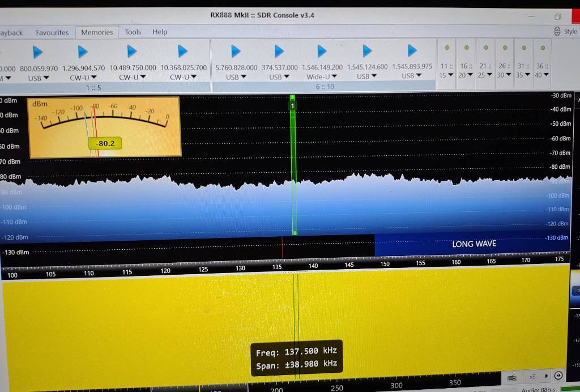Play the 5.760.828.000 USB memory

[236, 52]
